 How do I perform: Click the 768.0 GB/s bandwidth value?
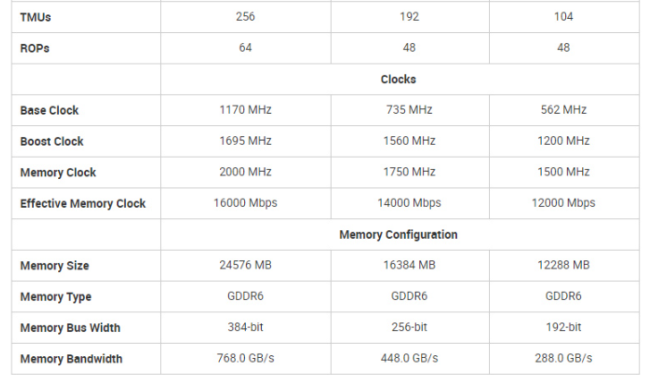(x=245, y=358)
